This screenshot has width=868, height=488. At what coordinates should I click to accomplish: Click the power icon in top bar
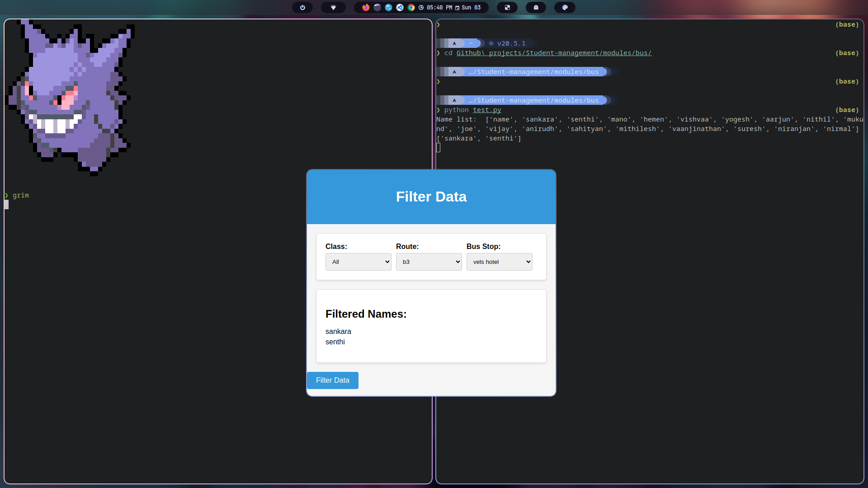pyautogui.click(x=302, y=8)
